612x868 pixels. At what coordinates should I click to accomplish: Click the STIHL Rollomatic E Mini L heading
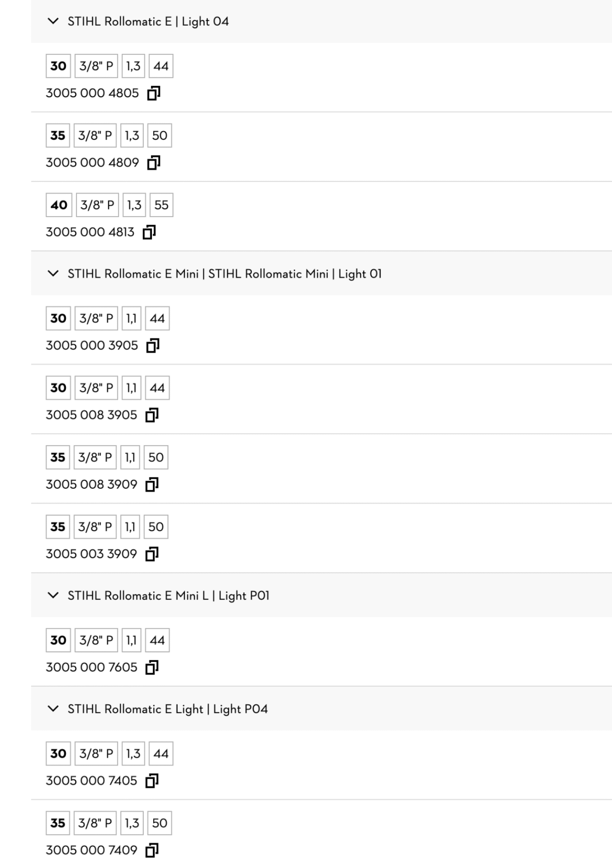tap(168, 596)
